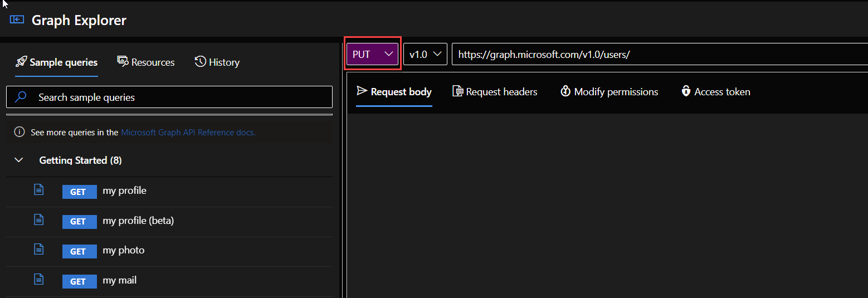This screenshot has width=868, height=298.
Task: Open the Access token tab
Action: point(716,92)
